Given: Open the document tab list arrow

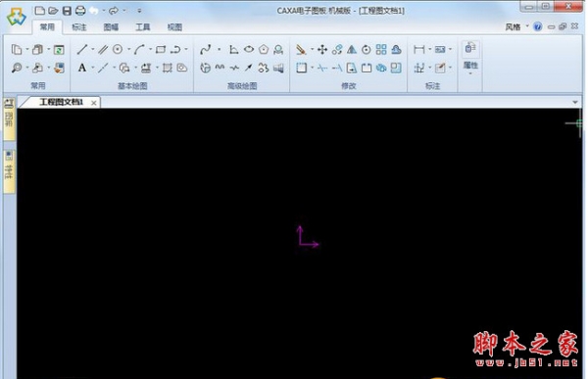Looking at the screenshot, I should click(575, 102).
